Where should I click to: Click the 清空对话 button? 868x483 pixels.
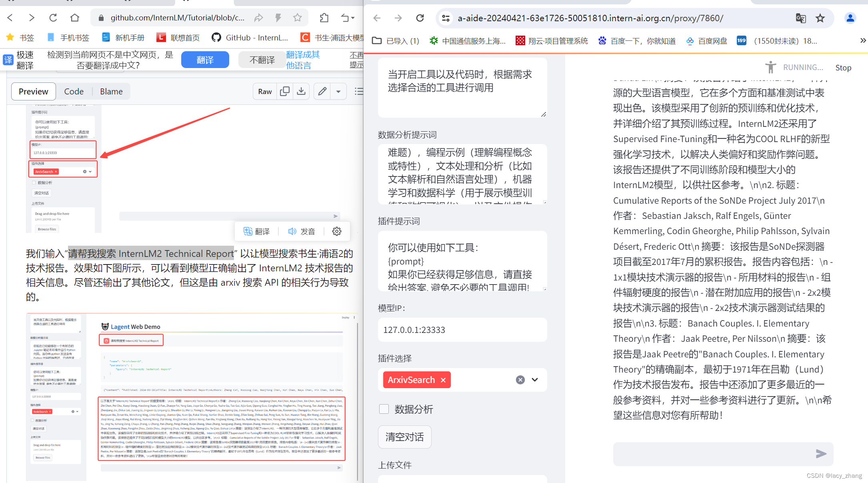(404, 437)
